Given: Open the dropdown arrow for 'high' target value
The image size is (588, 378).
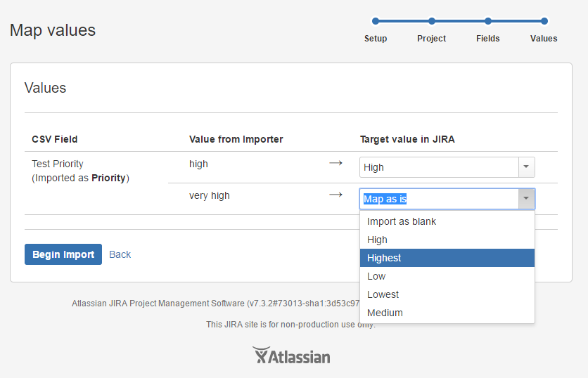Looking at the screenshot, I should [x=526, y=167].
